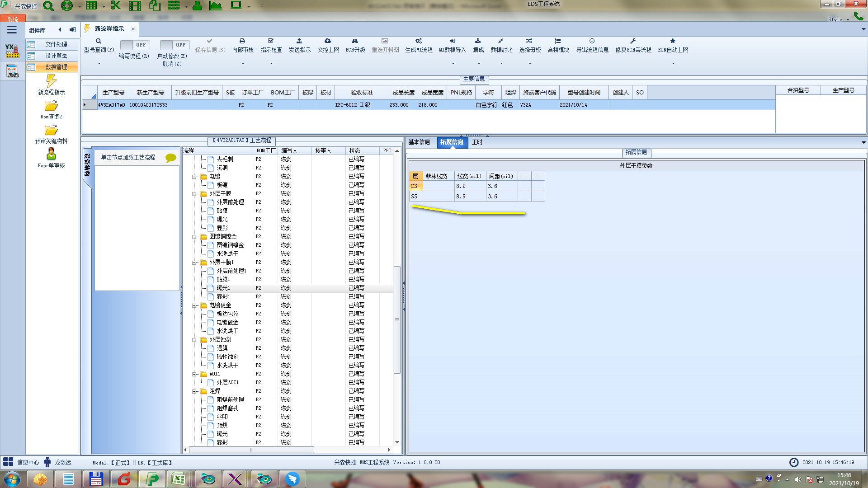Select the 拓展信息 tab

pos(452,142)
